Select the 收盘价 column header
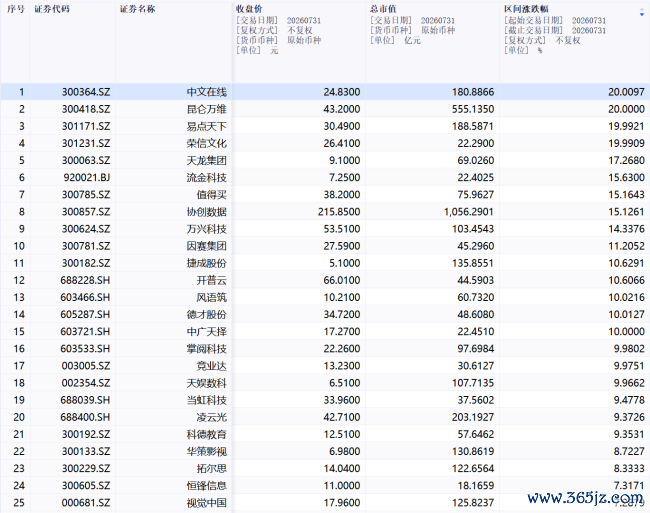This screenshot has height=513, width=650. [249, 9]
